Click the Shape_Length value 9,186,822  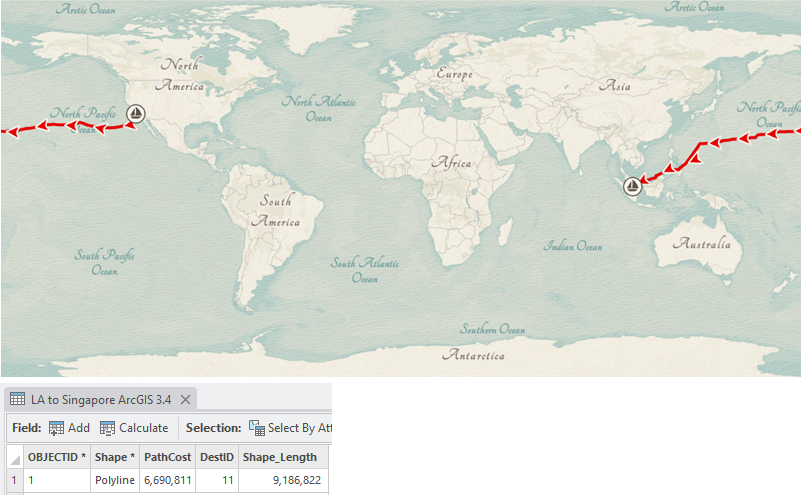pyautogui.click(x=283, y=480)
